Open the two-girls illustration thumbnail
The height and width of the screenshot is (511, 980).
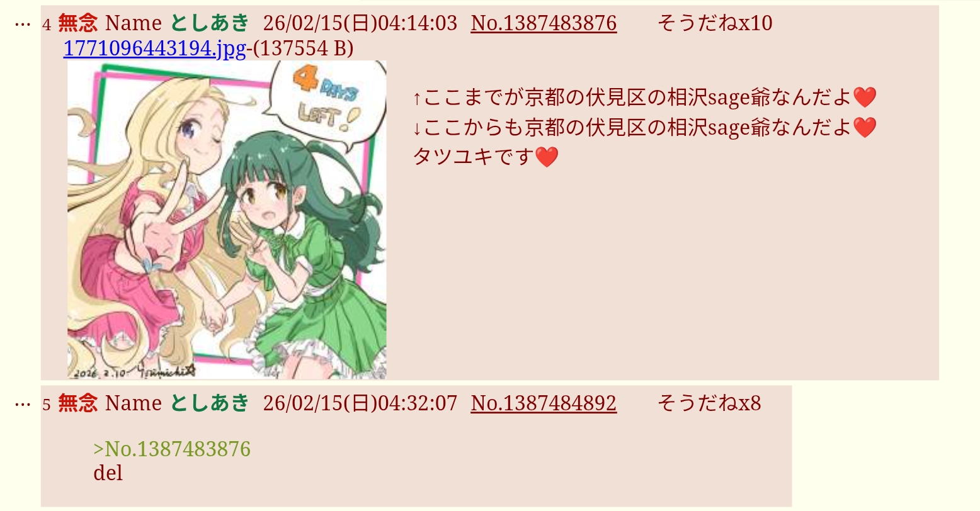click(227, 220)
